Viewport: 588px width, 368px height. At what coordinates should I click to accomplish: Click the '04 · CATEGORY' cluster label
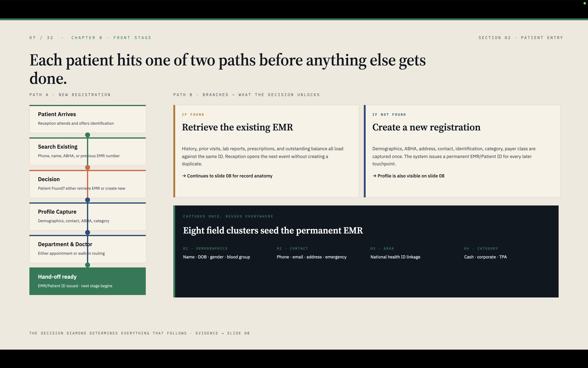(481, 248)
